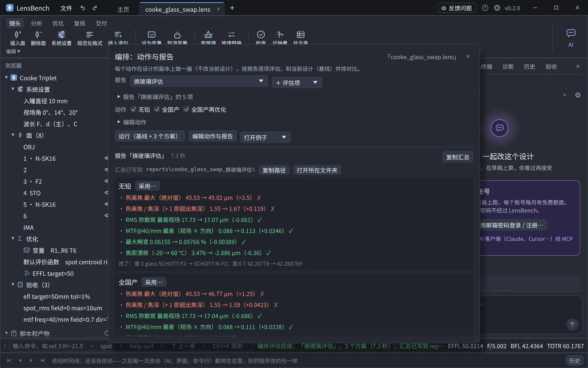The image size is (588, 368).
Task: Open the 打开例子 dropdown
Action: click(265, 137)
